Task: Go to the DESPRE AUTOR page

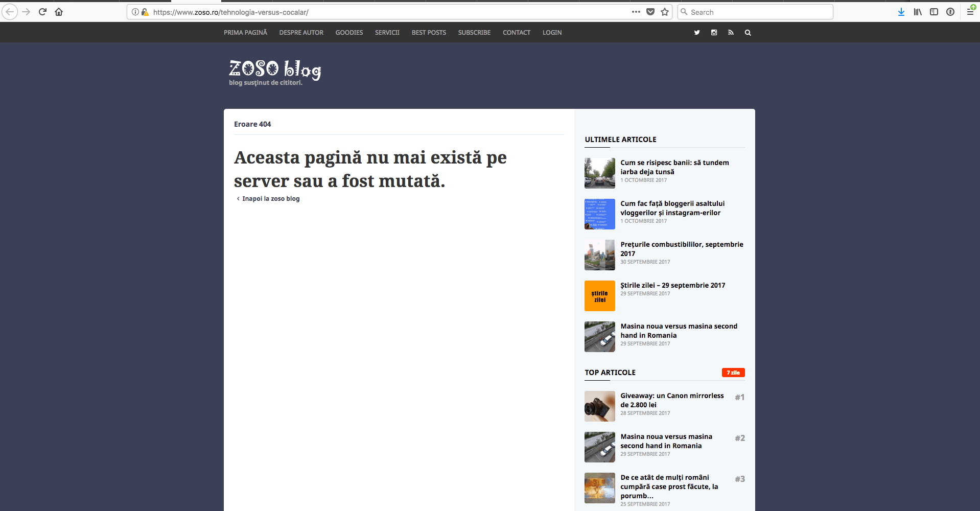Action: click(x=301, y=33)
